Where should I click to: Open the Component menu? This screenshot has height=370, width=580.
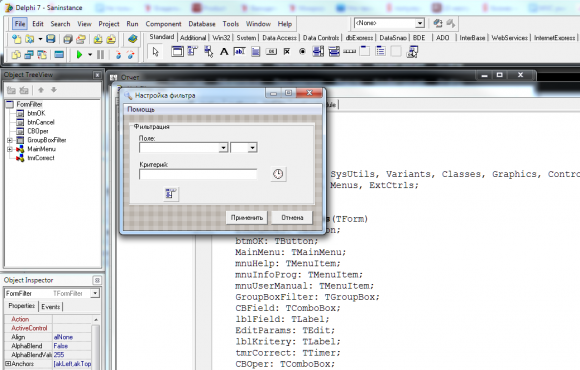(163, 24)
